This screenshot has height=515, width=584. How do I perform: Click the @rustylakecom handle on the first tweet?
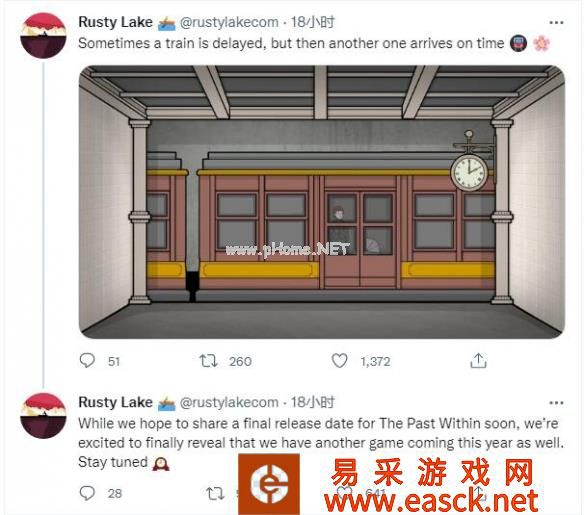click(x=229, y=22)
